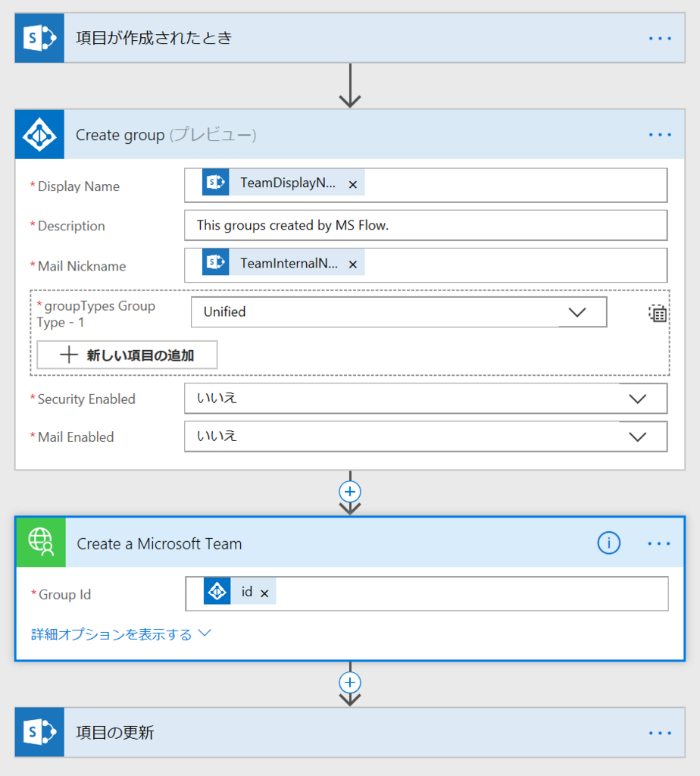Click the Mail Enabled label

(76, 437)
